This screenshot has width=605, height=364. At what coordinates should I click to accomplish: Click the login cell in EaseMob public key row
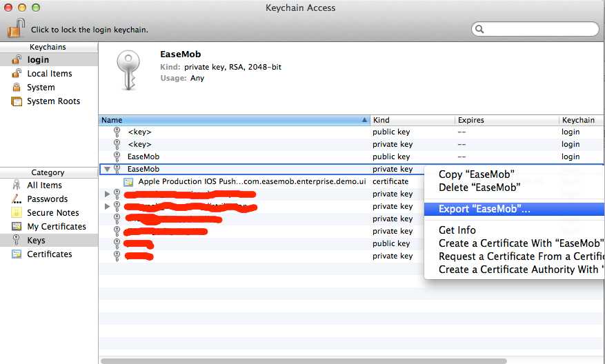tap(571, 156)
